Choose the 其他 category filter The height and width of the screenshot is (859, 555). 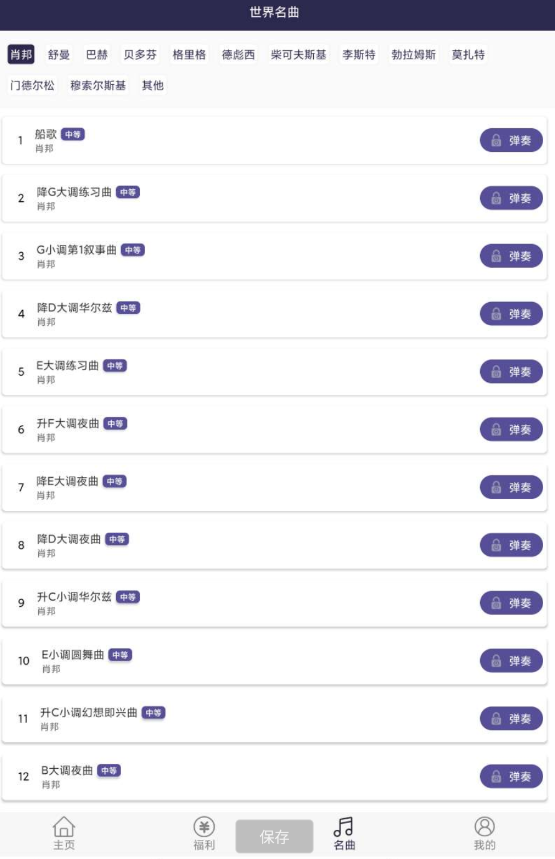tap(152, 85)
